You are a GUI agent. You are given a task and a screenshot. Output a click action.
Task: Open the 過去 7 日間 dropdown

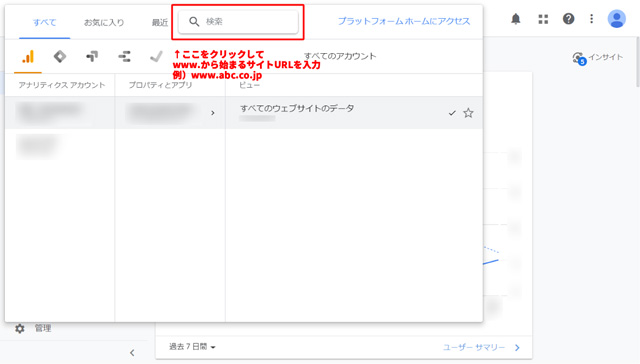click(x=192, y=347)
